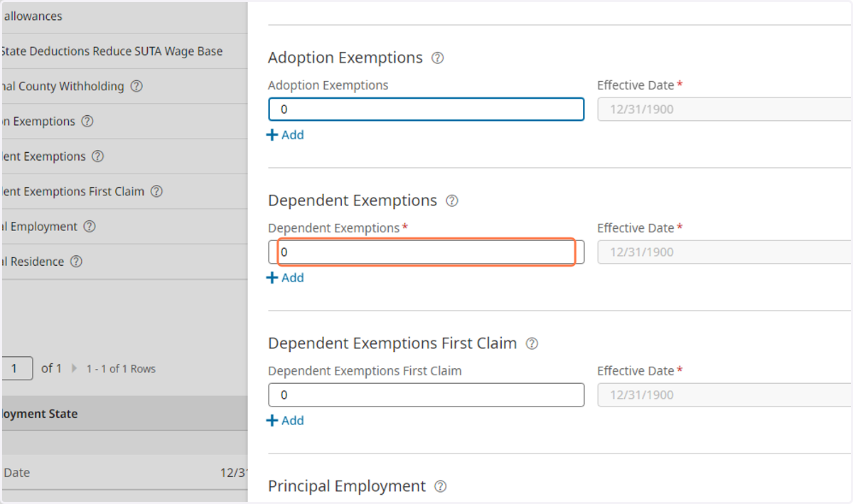Focus the Dependent Exemptions input field
This screenshot has height=504, width=853.
coord(426,252)
